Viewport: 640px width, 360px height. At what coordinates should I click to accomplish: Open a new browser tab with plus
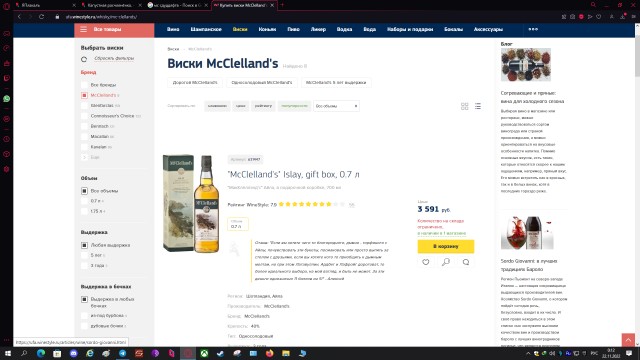pyautogui.click(x=282, y=5)
